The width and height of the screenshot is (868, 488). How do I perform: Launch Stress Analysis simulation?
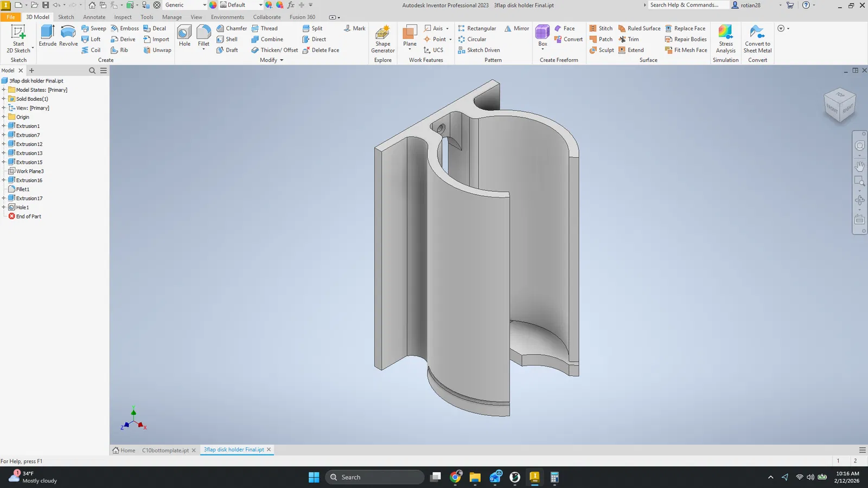[725, 38]
